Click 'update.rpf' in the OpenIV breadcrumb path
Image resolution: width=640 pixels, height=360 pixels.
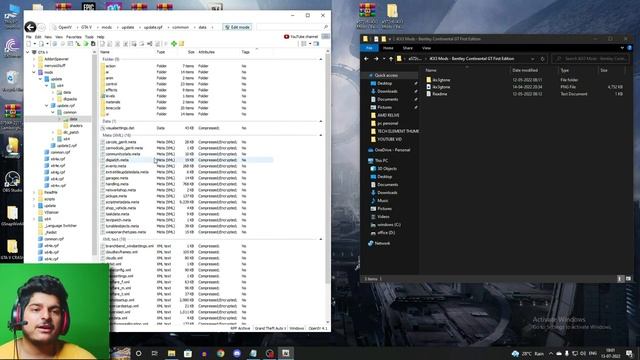point(153,27)
